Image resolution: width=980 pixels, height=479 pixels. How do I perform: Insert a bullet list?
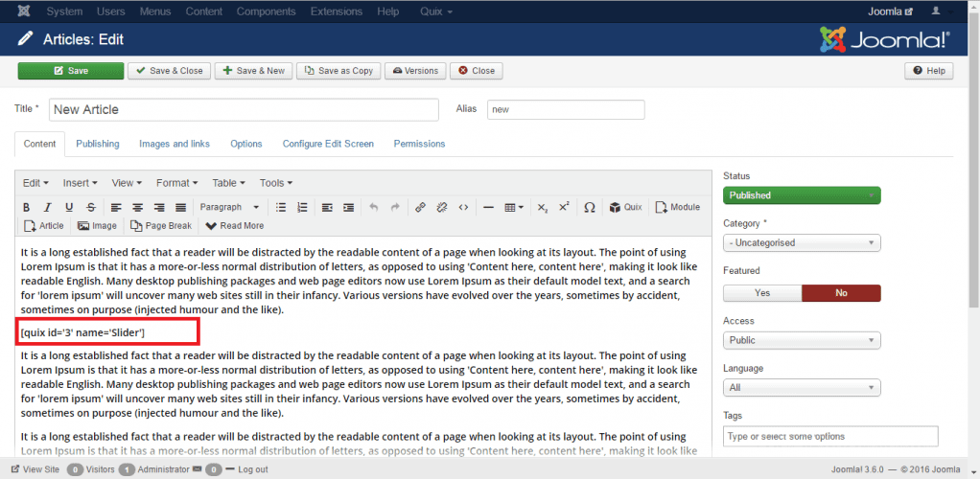(x=281, y=207)
